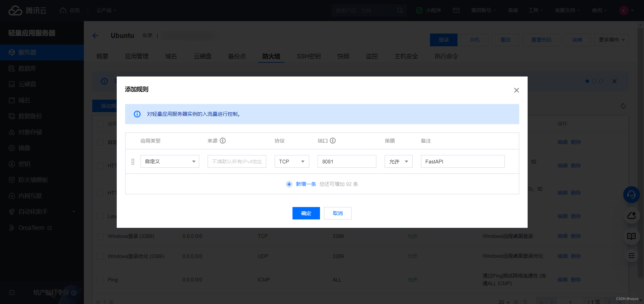Image resolution: width=644 pixels, height=304 pixels.
Task: Cancel with 取消 button
Action: pyautogui.click(x=338, y=213)
